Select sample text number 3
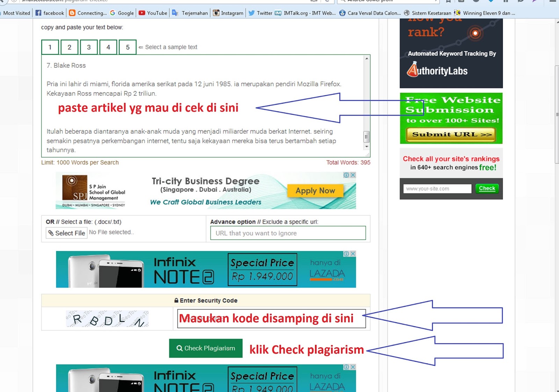559x392 pixels. click(89, 47)
